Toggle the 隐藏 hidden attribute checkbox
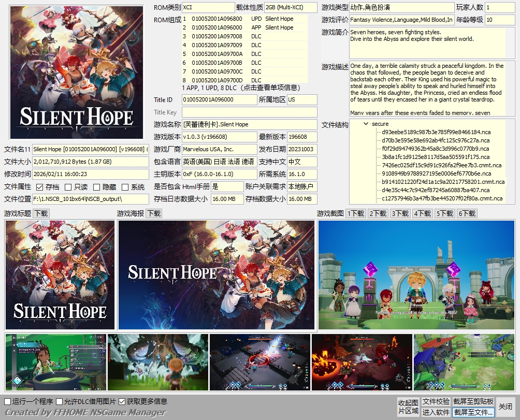The width and height of the screenshot is (520, 420). coord(96,187)
